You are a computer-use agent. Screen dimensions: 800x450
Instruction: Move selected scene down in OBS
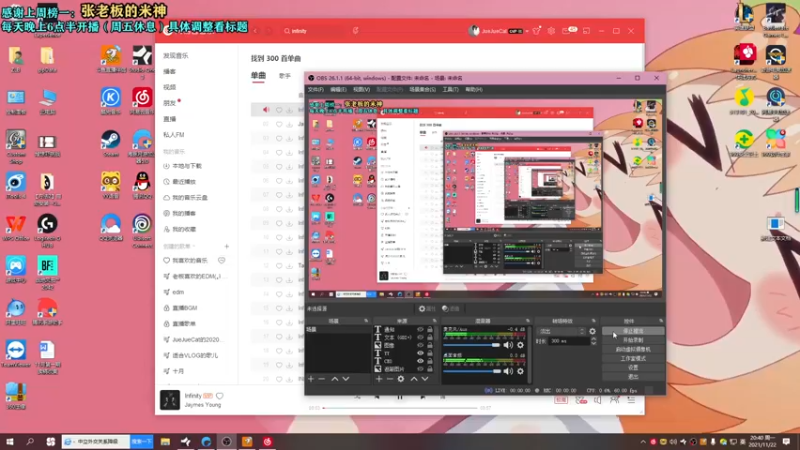click(346, 379)
